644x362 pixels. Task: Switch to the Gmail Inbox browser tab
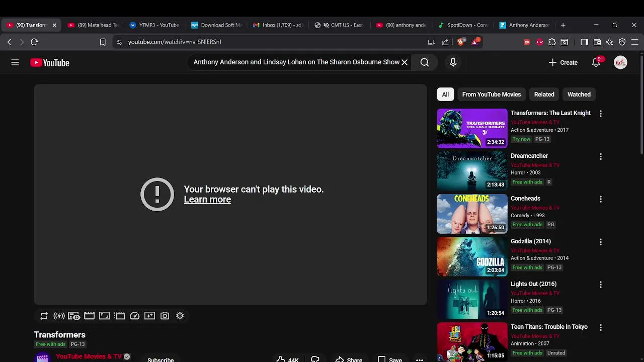(278, 25)
